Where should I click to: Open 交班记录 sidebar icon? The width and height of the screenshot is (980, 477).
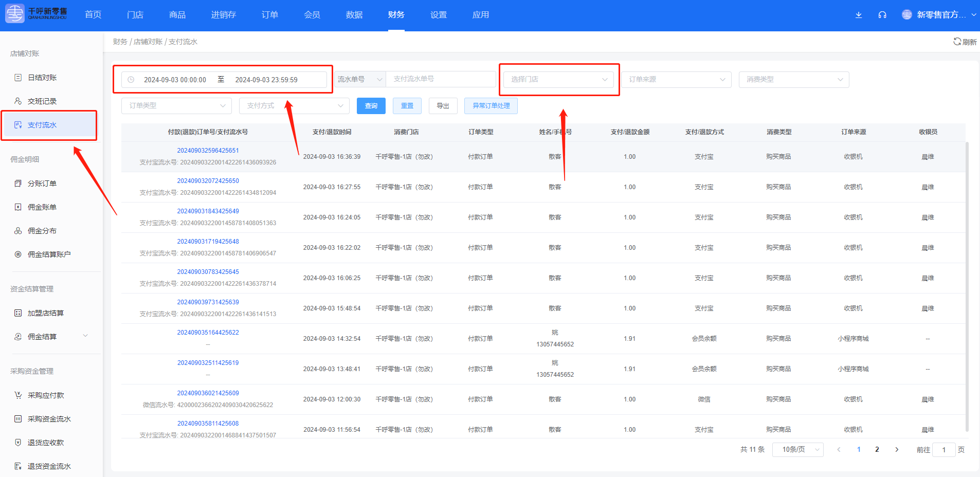click(18, 101)
